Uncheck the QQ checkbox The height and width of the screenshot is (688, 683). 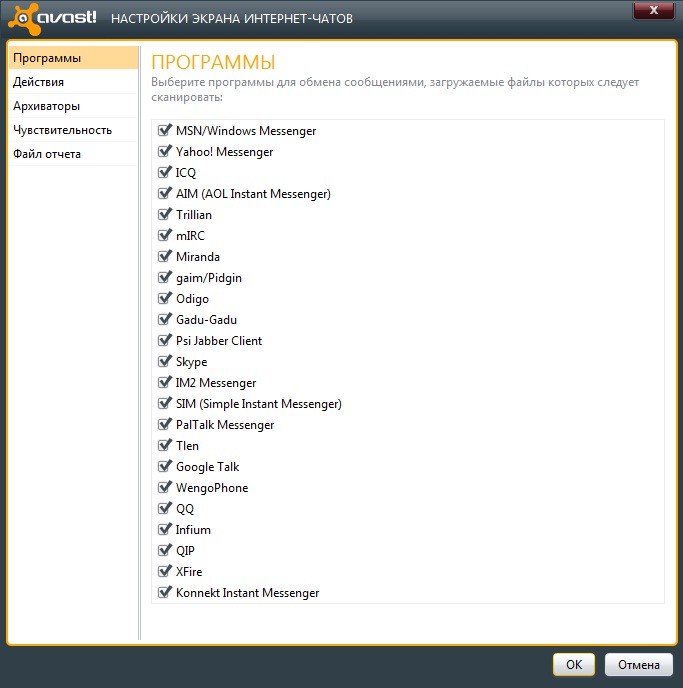point(164,509)
